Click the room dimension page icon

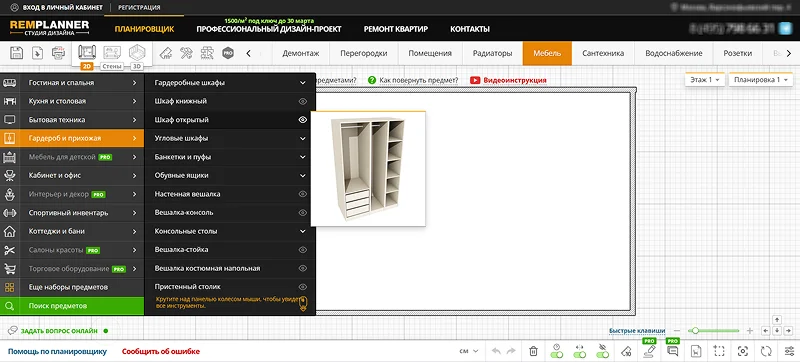(696, 351)
